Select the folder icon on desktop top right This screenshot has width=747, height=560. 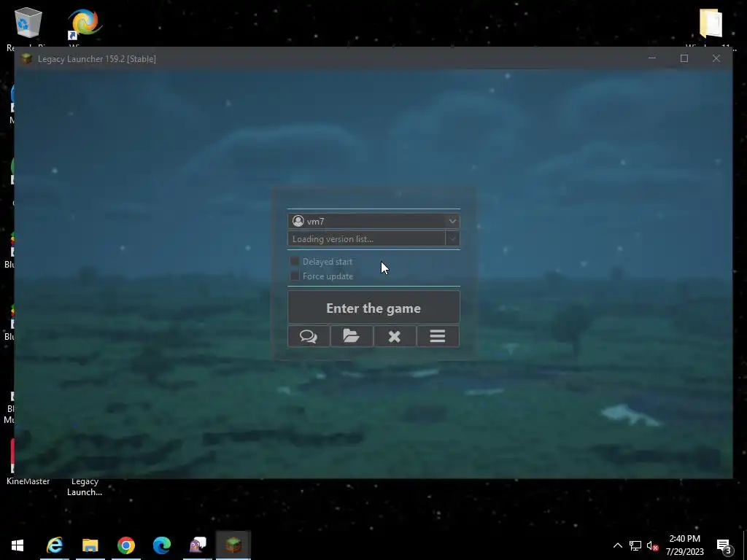pyautogui.click(x=711, y=23)
